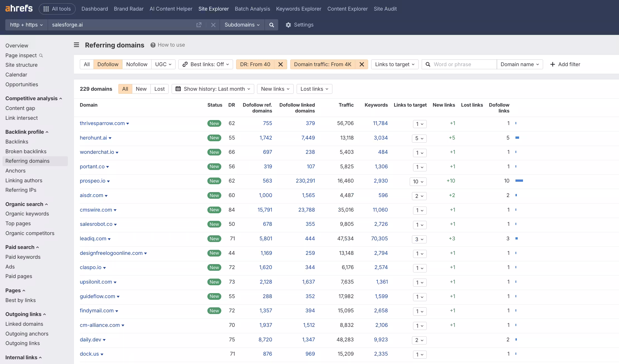Remove the Domain traffic: From 4K filter
This screenshot has width=619, height=364.
(x=362, y=64)
